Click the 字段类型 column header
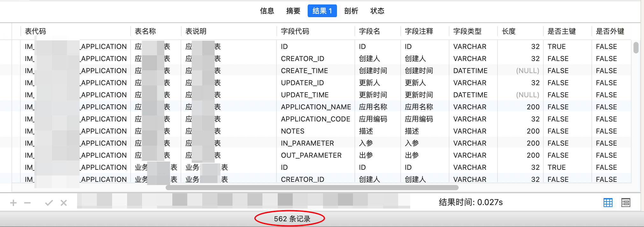 pyautogui.click(x=467, y=31)
